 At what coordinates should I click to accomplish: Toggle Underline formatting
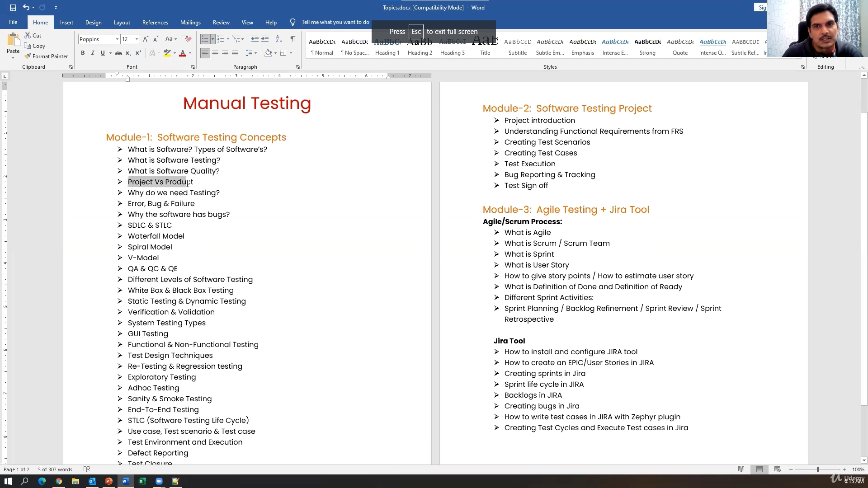[x=103, y=53]
